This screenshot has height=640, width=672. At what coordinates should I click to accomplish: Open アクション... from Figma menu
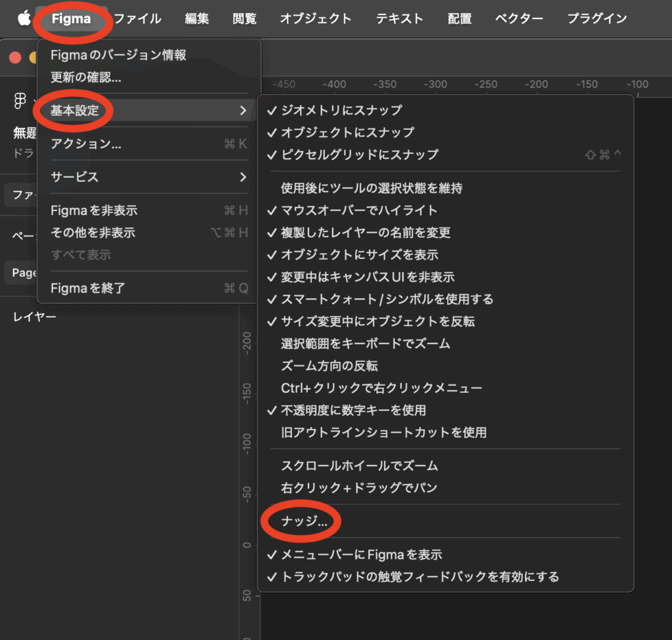point(86,144)
